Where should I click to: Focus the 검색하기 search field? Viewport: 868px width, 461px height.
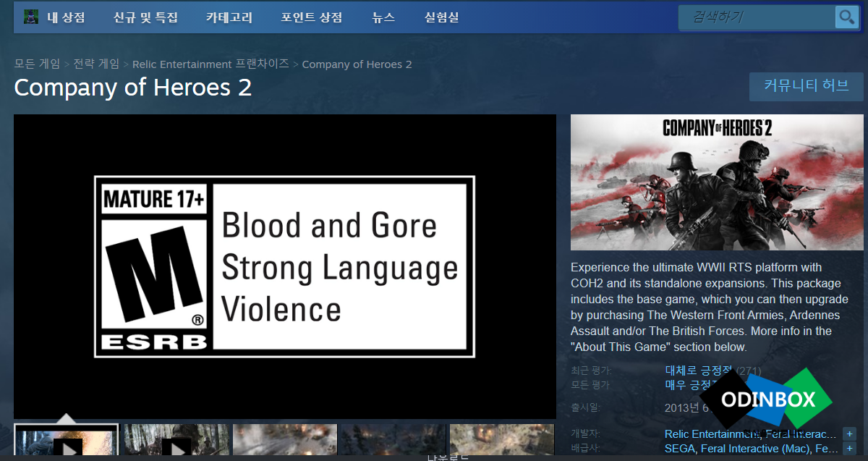pyautogui.click(x=757, y=17)
